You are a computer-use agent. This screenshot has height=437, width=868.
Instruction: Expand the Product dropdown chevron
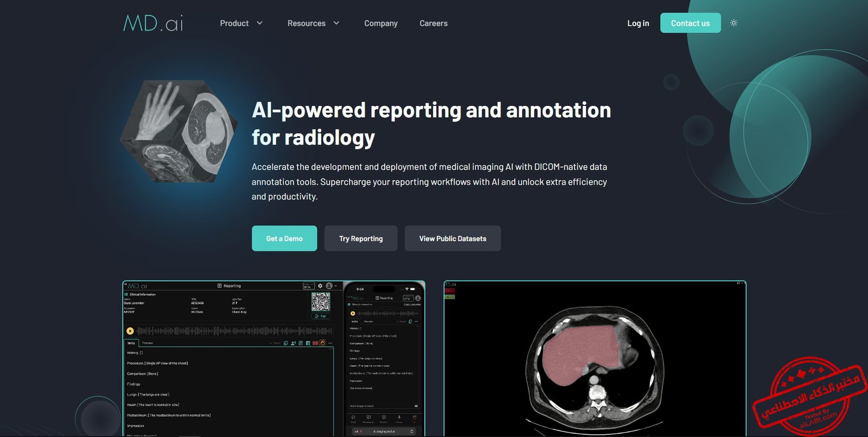(259, 23)
